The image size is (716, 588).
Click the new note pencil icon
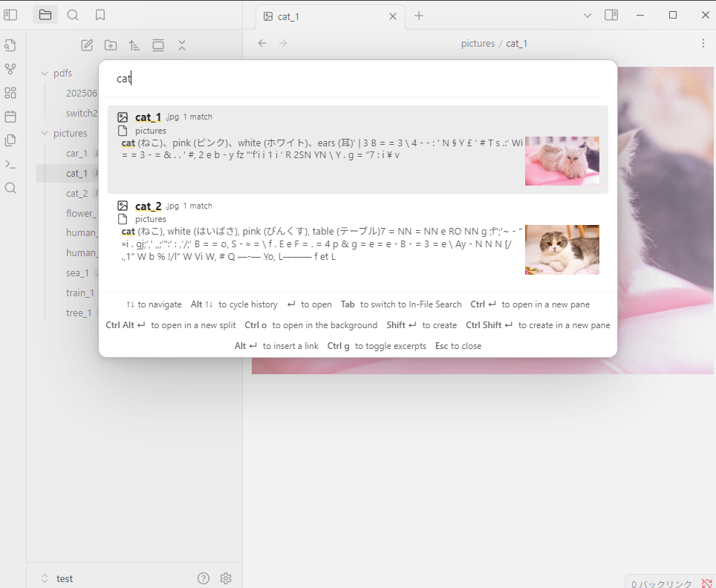(87, 45)
